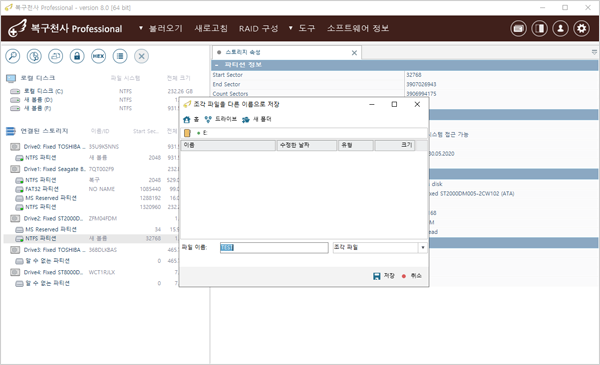Viewport: 600px width, 365px height.
Task: Click the 홈 home icon in save dialog
Action: (186, 119)
